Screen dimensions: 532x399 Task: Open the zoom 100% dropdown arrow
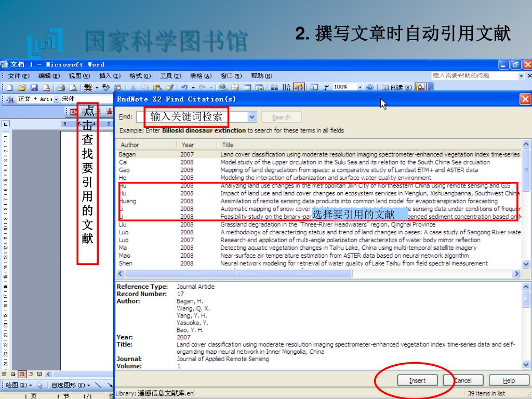tap(361, 87)
